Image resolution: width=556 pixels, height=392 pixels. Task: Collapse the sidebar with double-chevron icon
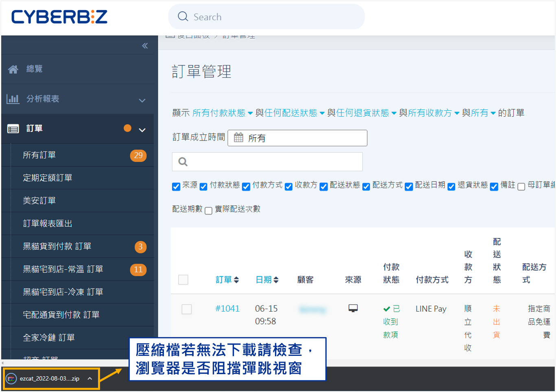145,46
